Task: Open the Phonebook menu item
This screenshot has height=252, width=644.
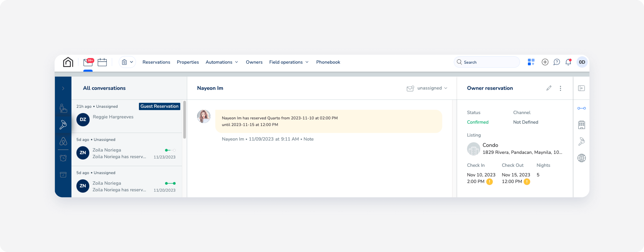Action: 328,62
